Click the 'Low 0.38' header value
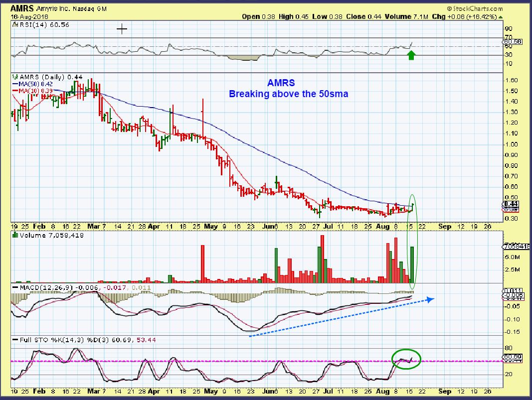This screenshot has height=400, width=532. click(x=327, y=16)
